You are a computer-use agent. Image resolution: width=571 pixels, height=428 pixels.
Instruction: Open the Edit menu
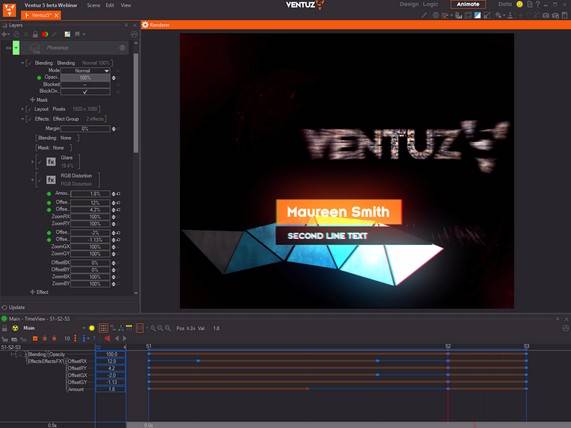click(110, 5)
